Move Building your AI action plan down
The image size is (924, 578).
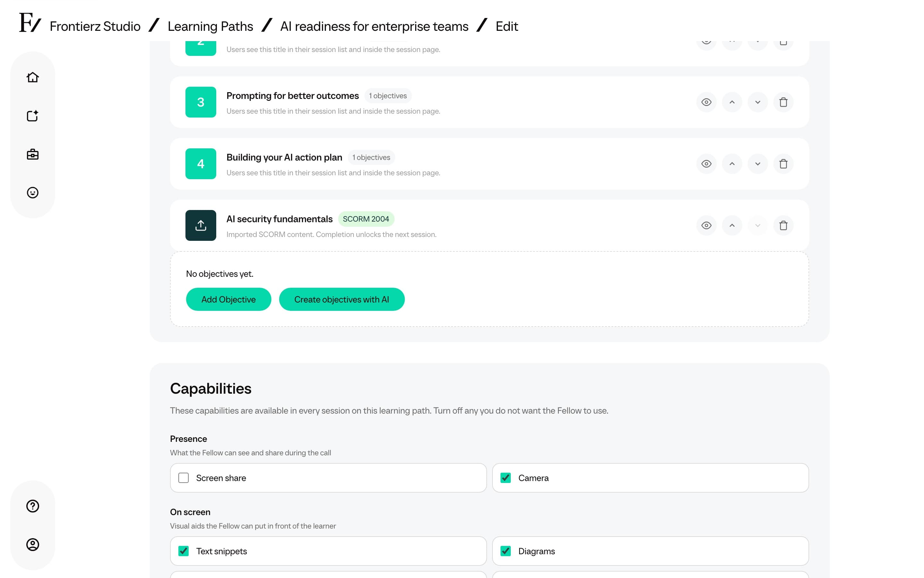(757, 164)
